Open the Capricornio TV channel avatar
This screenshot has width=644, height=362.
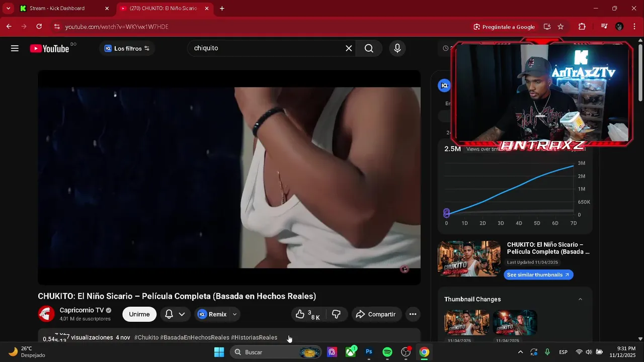pos(46,314)
